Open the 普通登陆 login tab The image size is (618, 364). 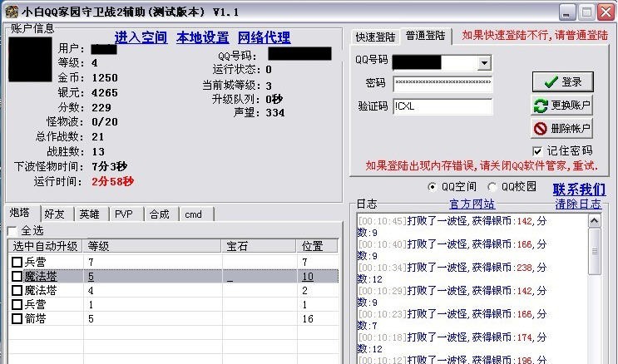click(426, 36)
